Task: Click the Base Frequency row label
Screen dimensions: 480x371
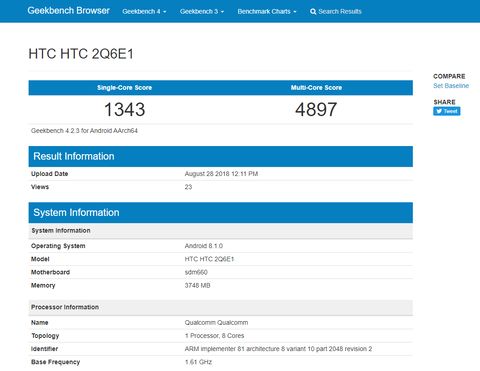Action: point(55,362)
